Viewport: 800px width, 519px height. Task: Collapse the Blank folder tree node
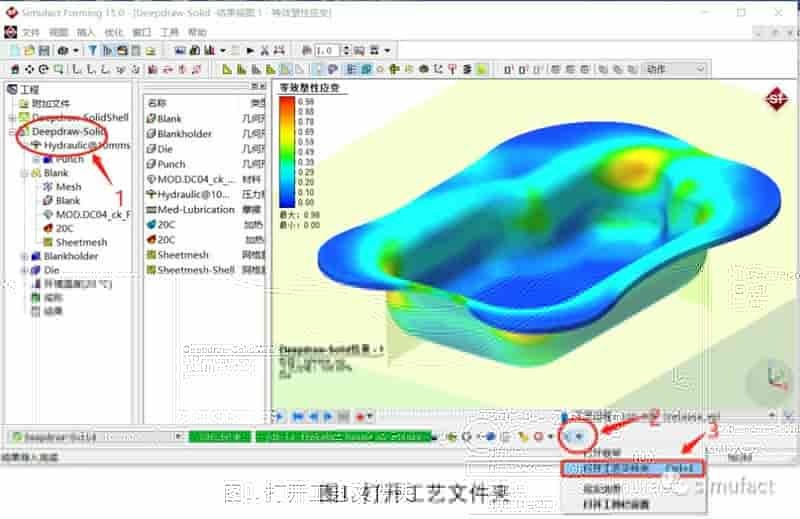(x=24, y=173)
